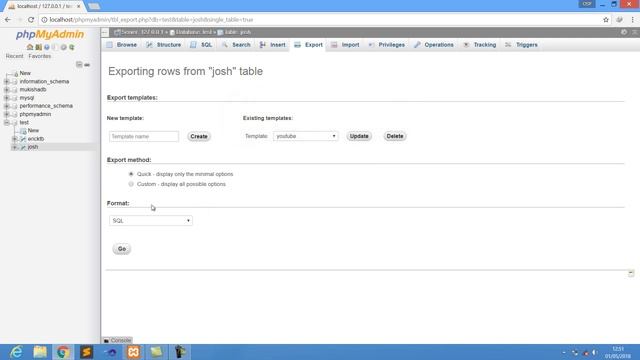
Task: Select the mukishadb database in tree
Action: [x=33, y=90]
